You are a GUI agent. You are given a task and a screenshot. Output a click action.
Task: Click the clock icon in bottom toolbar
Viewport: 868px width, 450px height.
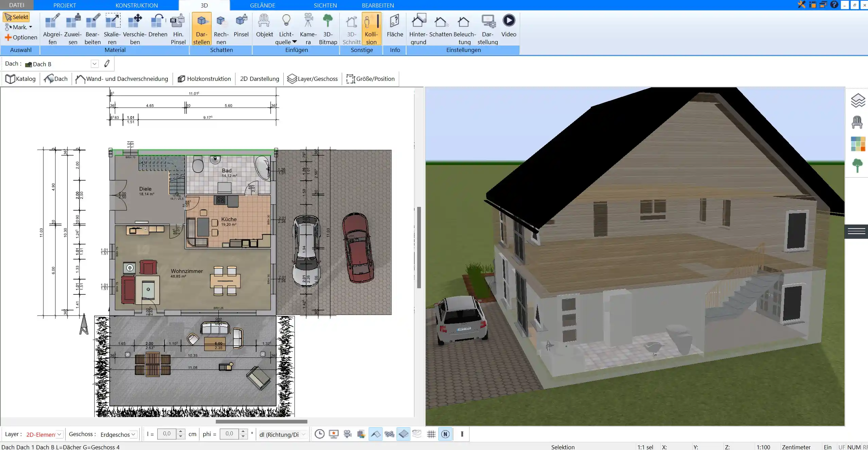coord(319,434)
